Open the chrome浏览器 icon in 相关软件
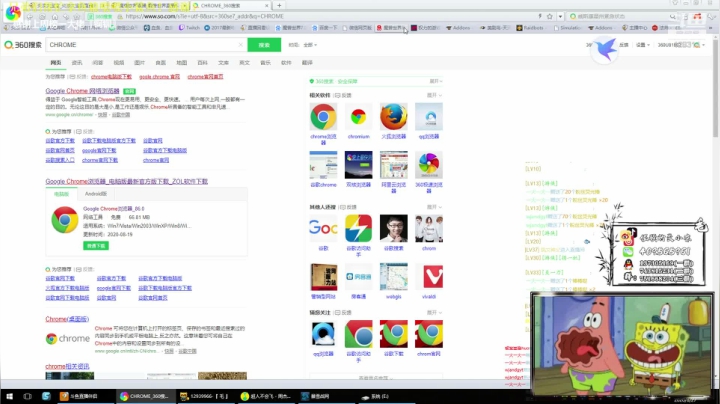Screen dimensions: 720x404 (x=323, y=117)
